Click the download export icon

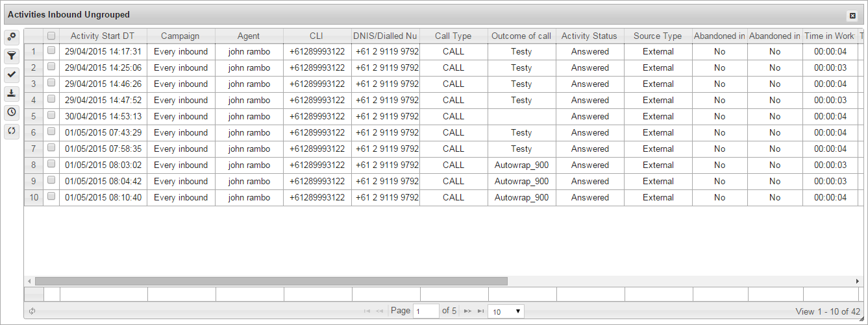(12, 93)
